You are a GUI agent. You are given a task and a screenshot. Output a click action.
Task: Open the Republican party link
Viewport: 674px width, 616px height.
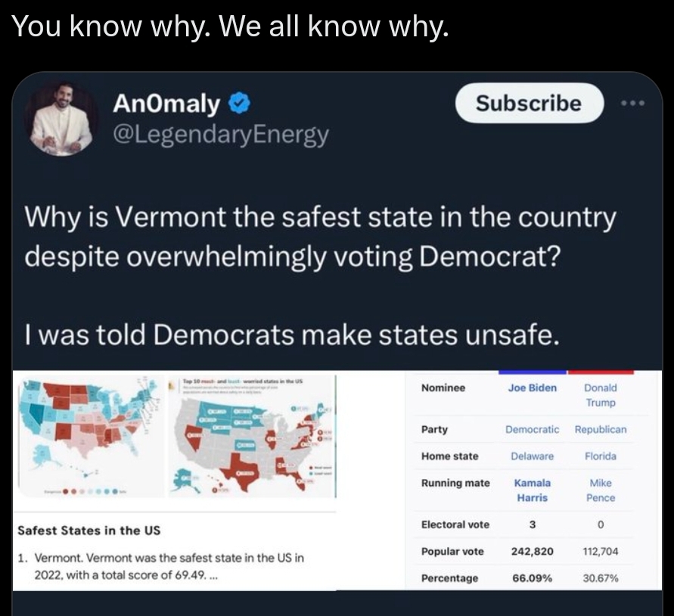[x=601, y=429]
